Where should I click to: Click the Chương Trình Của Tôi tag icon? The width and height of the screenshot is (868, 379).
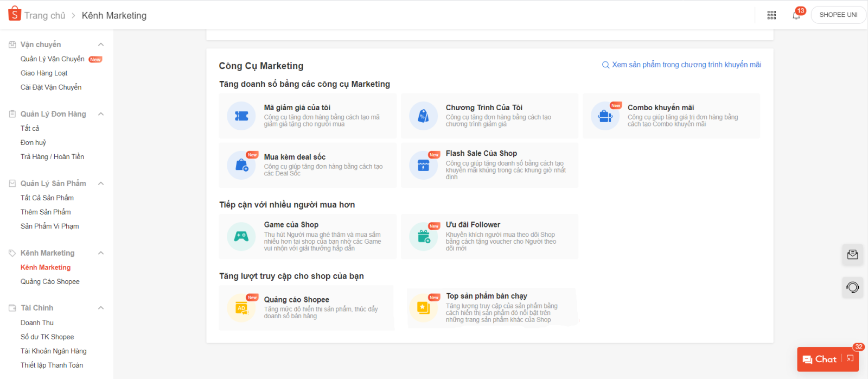[423, 116]
